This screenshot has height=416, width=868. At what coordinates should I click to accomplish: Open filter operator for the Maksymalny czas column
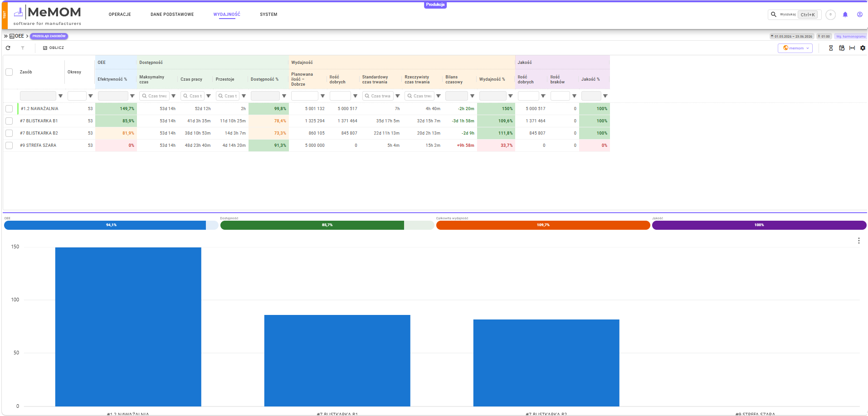point(173,96)
